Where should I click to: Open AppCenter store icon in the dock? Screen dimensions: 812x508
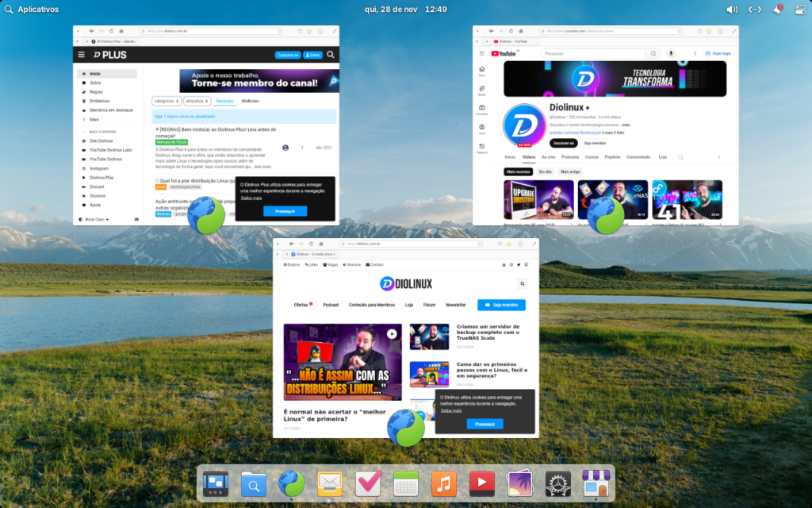click(x=596, y=483)
